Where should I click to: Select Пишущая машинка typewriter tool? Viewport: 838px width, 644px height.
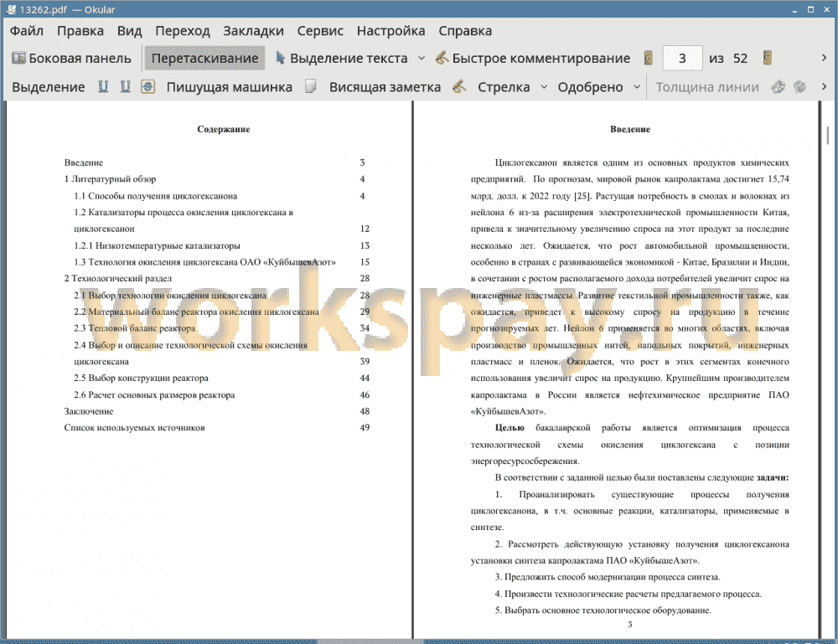point(230,87)
